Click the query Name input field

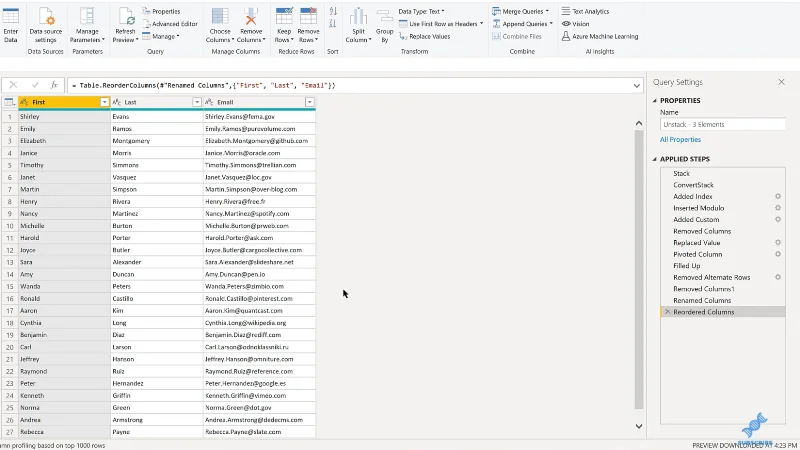(x=722, y=124)
